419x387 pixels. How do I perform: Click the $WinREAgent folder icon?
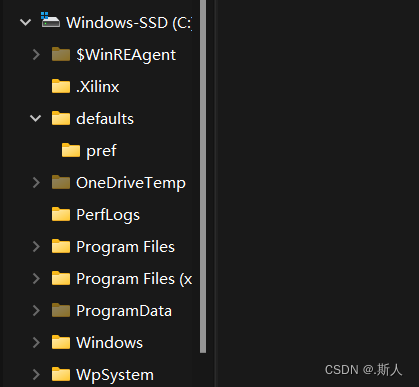click(61, 54)
